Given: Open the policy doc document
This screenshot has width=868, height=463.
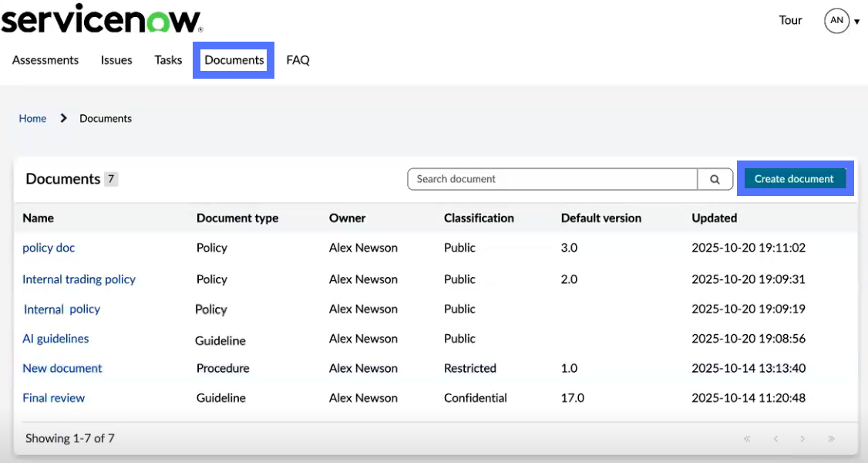Looking at the screenshot, I should [x=49, y=248].
